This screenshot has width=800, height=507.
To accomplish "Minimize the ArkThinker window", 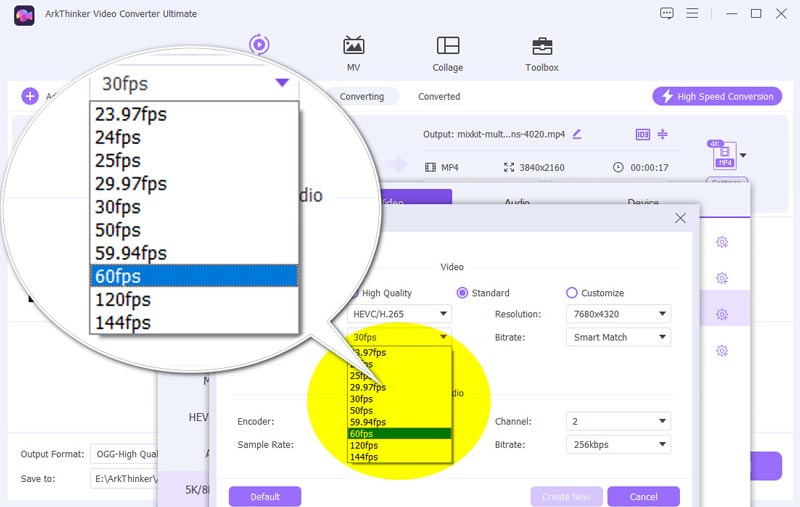I will [732, 13].
